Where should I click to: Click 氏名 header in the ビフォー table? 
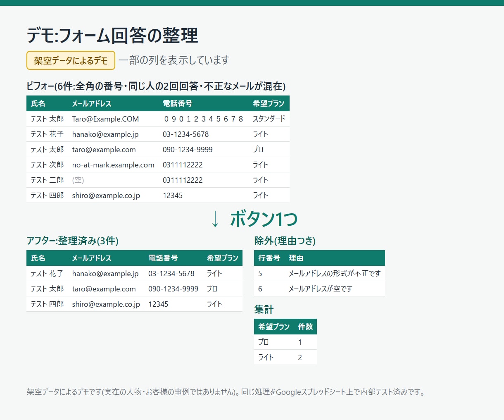point(38,103)
